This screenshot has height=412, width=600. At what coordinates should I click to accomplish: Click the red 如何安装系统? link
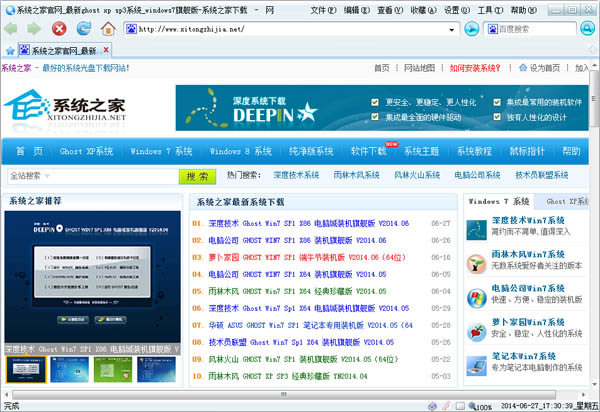475,68
